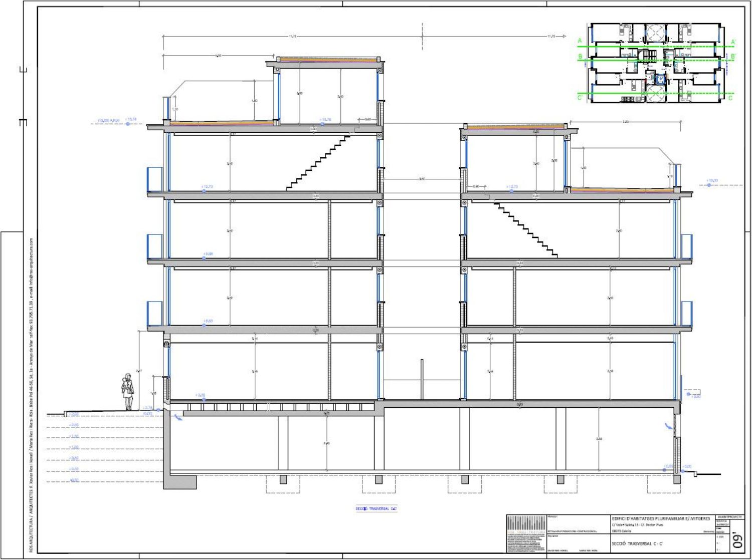
Task: Click the human figure holding a child
Action: [x=128, y=392]
